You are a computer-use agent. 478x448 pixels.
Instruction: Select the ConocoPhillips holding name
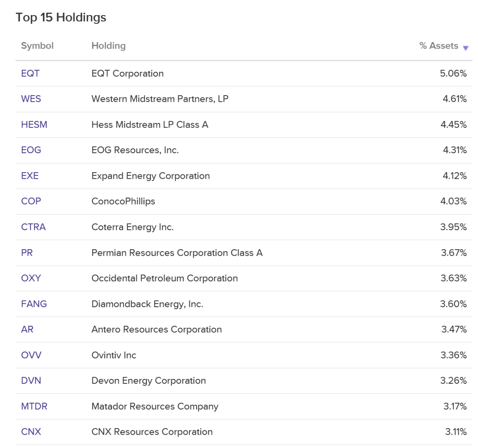123,201
